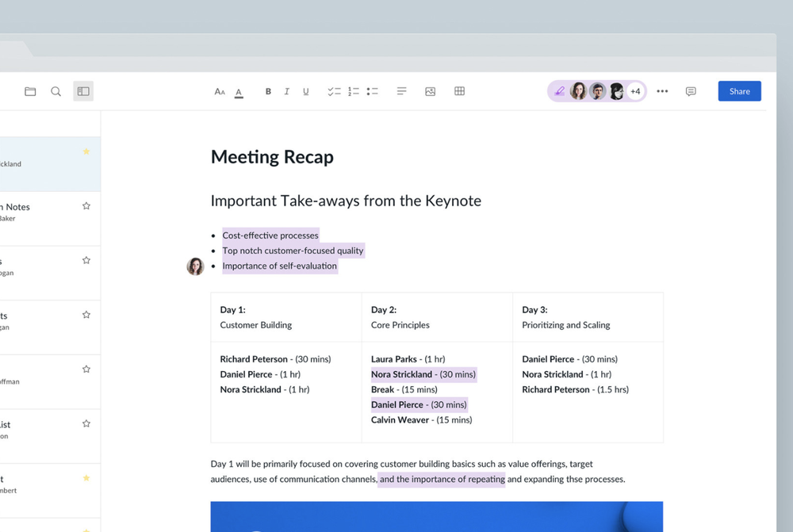Open the folder icon in the toolbar
The width and height of the screenshot is (793, 532).
[30, 91]
